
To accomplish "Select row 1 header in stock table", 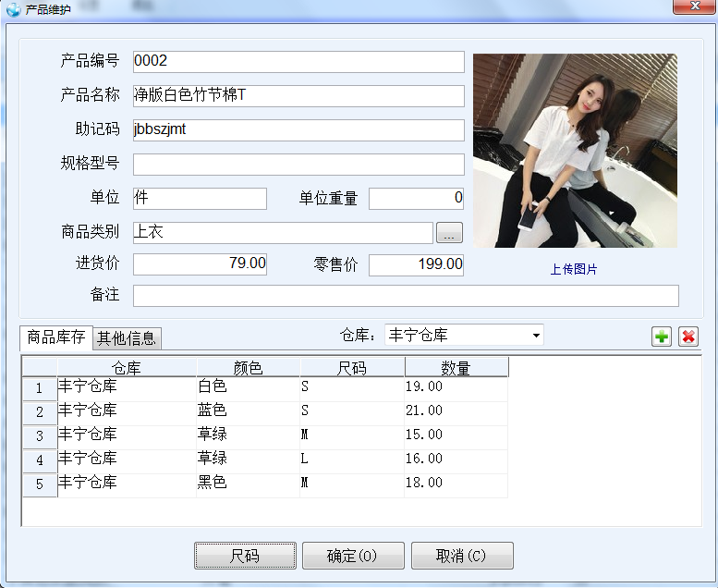I will (x=40, y=388).
